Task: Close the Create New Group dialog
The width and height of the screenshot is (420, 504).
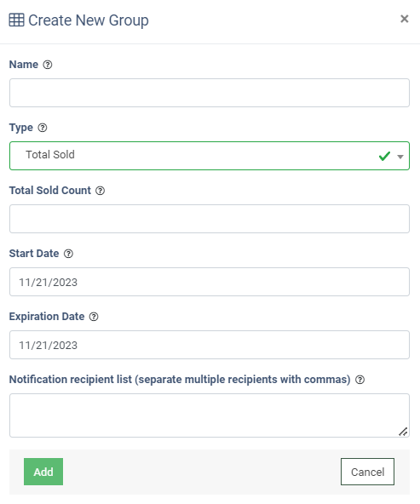Action: pyautogui.click(x=405, y=19)
